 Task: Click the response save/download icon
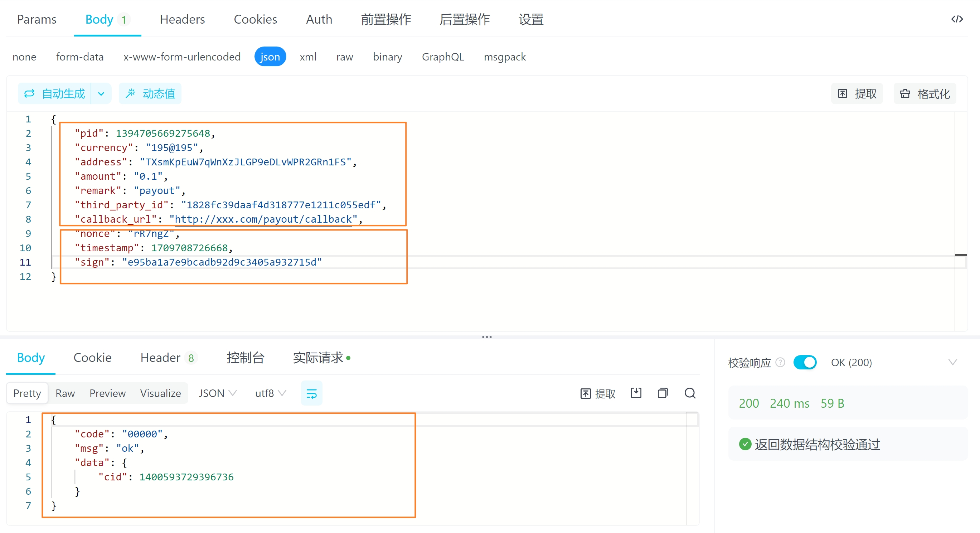636,393
